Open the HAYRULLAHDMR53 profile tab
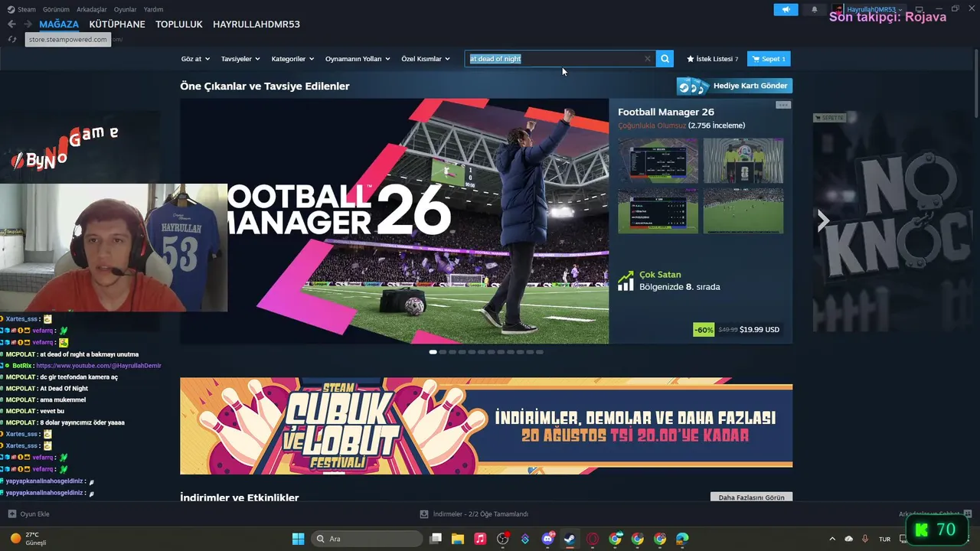Viewport: 980px width, 551px height. coord(256,24)
